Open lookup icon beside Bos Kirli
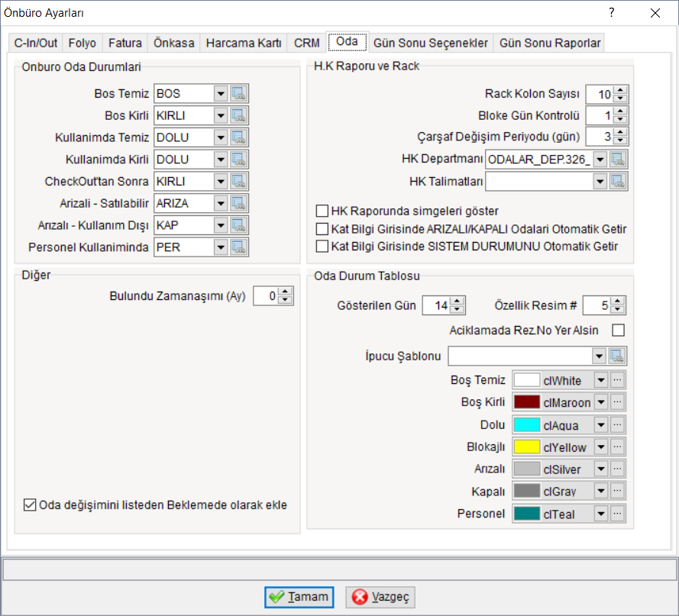Screen dimensions: 679x616 238,115
